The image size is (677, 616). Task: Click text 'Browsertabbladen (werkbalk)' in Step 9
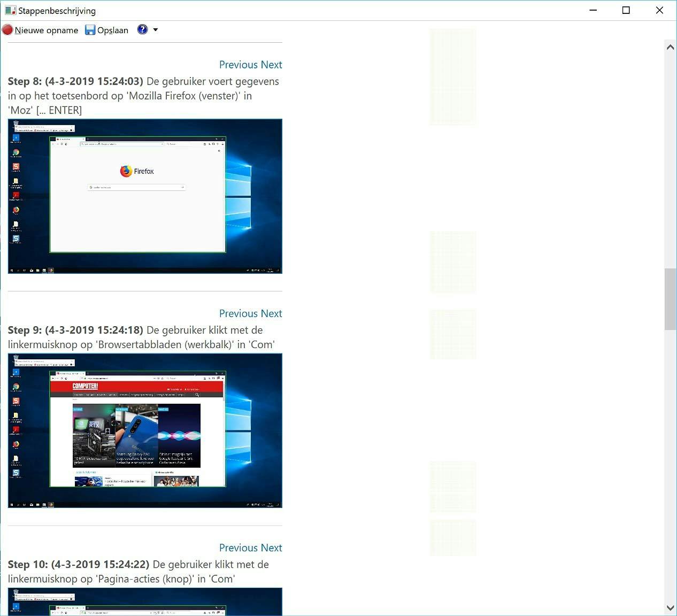point(164,344)
